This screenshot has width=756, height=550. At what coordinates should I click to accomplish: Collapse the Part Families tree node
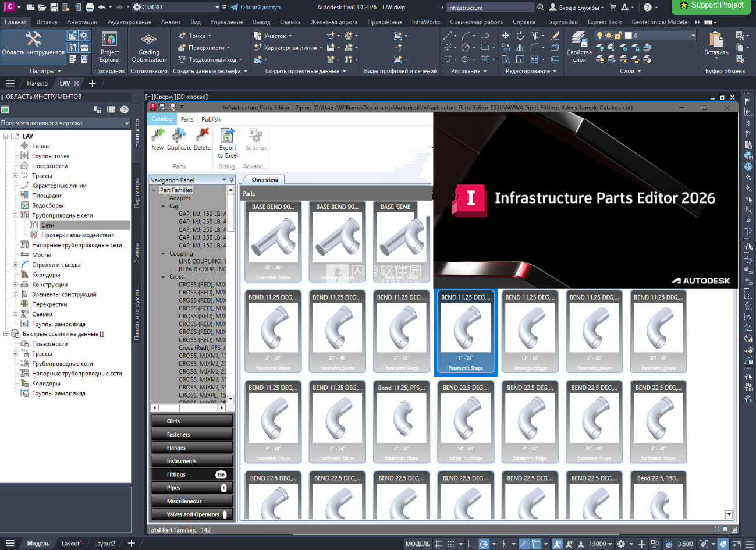tap(154, 190)
